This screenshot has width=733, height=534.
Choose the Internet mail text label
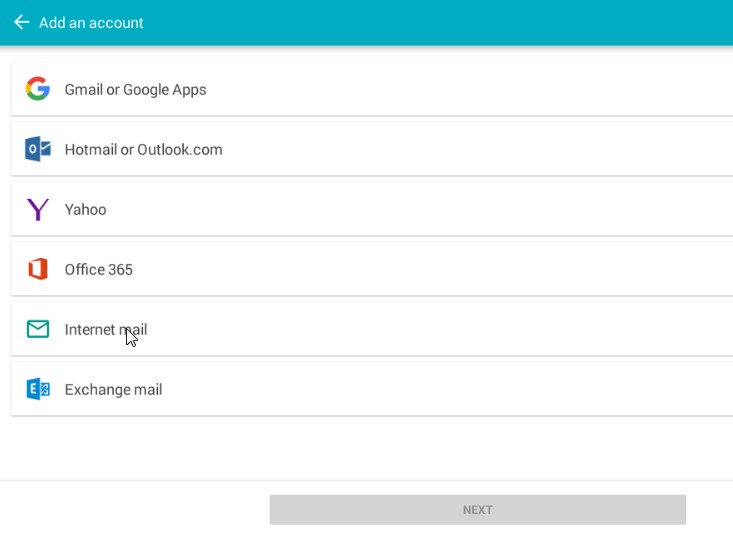106,329
